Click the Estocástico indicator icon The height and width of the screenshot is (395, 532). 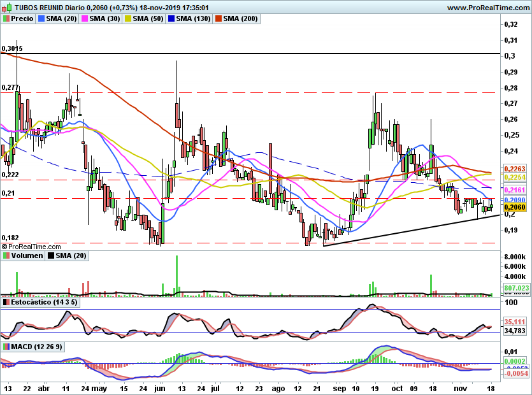pyautogui.click(x=6, y=302)
